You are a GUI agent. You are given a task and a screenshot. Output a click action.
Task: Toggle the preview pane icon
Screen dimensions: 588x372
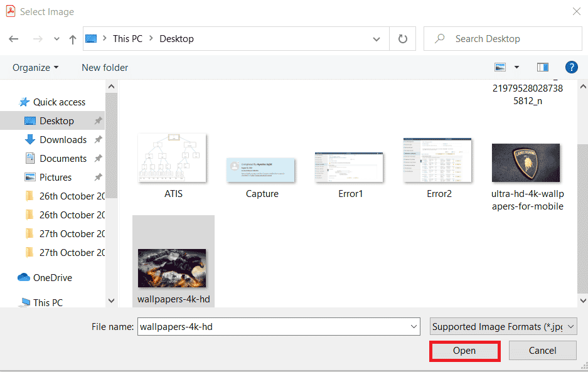543,67
